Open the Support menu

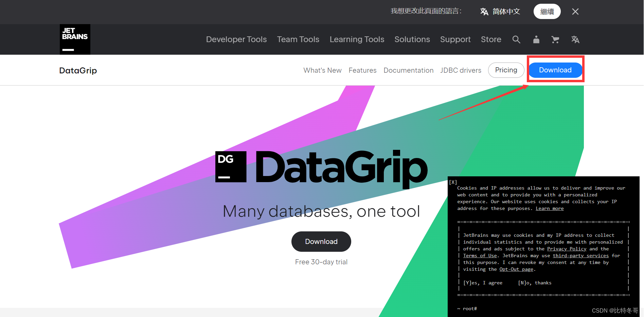click(x=455, y=39)
